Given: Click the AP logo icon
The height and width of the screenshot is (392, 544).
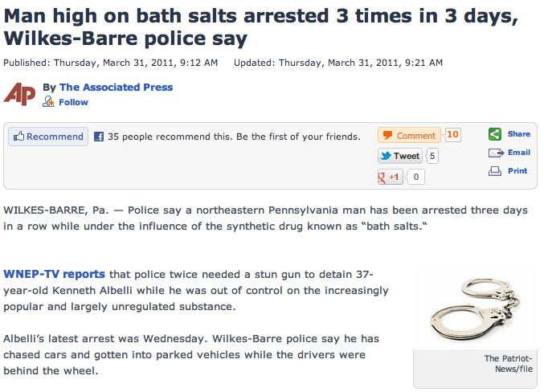Looking at the screenshot, I should (x=19, y=94).
